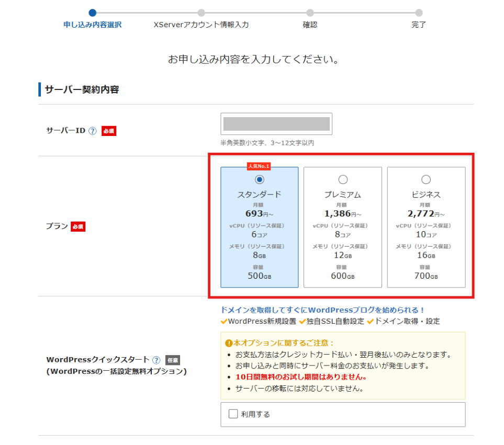Screen dimensions: 504x445
Task: Click the 任意 badge by WordPressクイックスタート
Action: [x=173, y=360]
